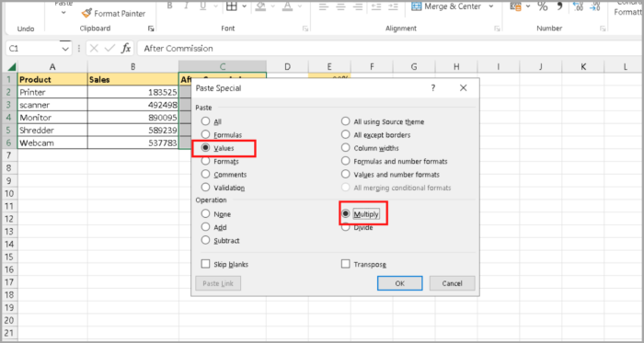Expand the Fill Color dropdown arrow

tap(272, 6)
